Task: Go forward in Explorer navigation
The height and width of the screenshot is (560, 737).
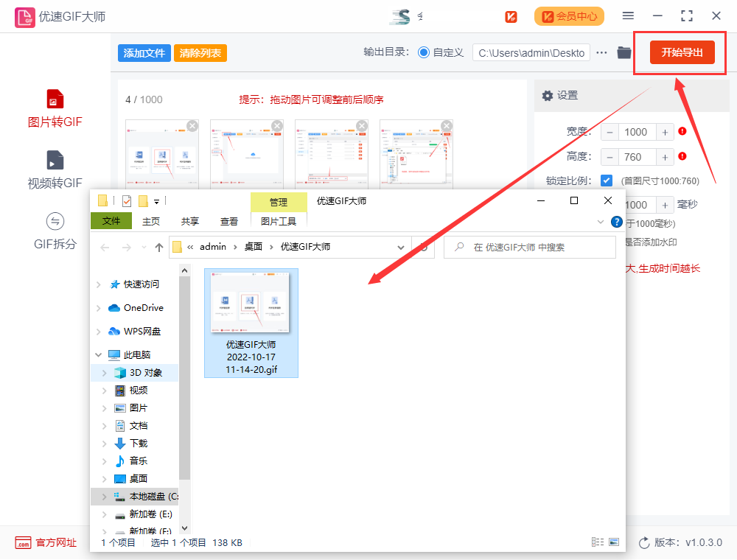Action: tap(127, 248)
